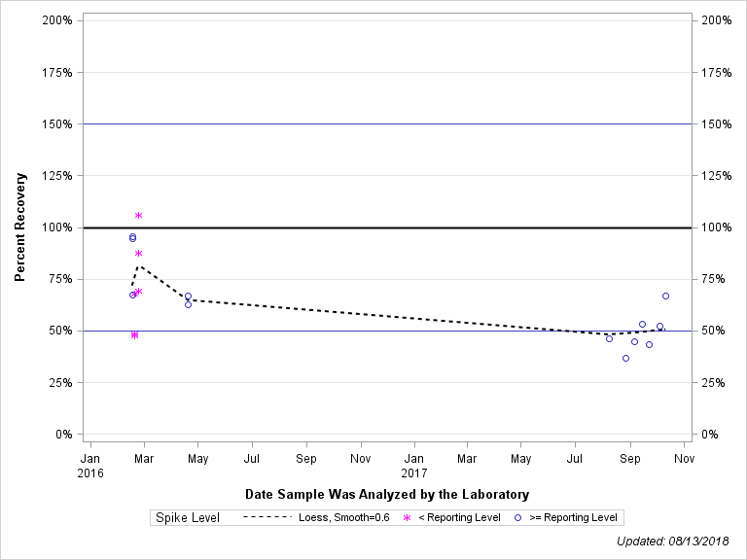Click the 'Spike Level' legend title
Image resolution: width=747 pixels, height=560 pixels.
tap(188, 517)
